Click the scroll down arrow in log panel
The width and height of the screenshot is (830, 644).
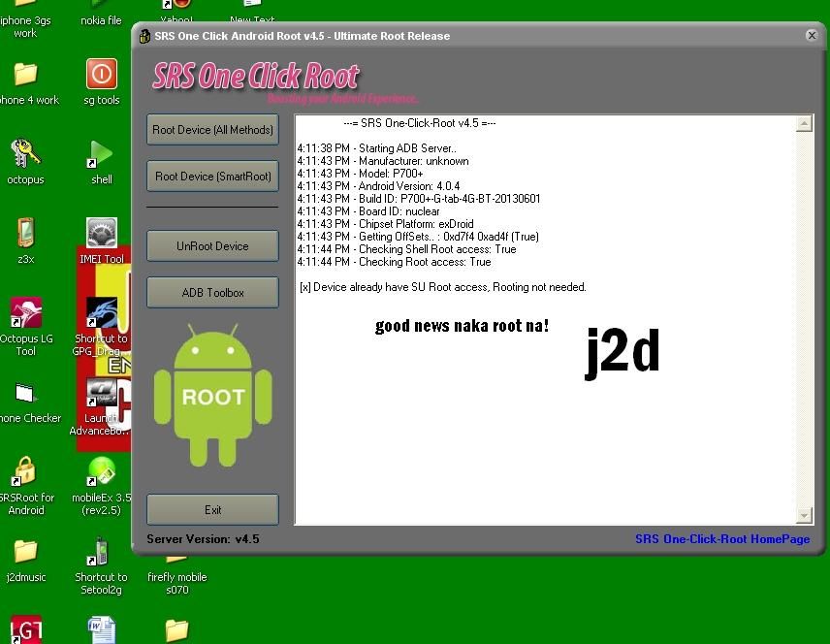pos(804,515)
